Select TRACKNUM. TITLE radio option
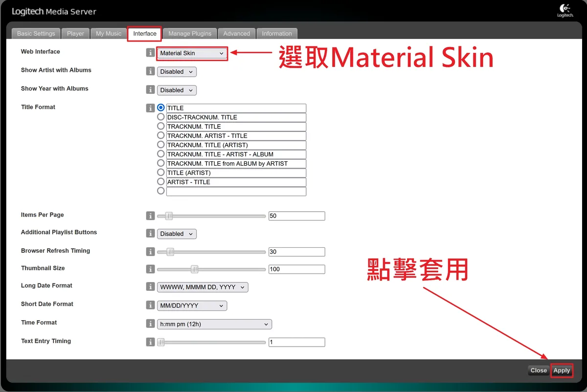 click(161, 126)
